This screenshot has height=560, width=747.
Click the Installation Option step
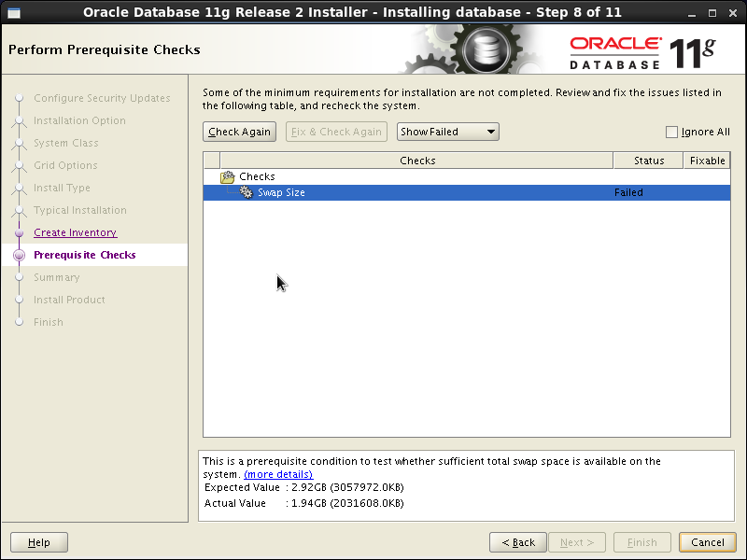(79, 120)
